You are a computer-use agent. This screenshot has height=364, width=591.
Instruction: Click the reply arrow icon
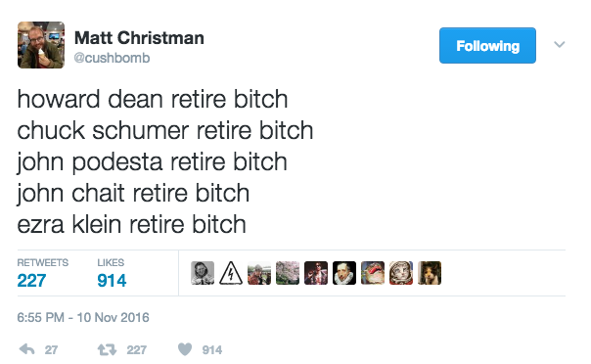[27, 349]
